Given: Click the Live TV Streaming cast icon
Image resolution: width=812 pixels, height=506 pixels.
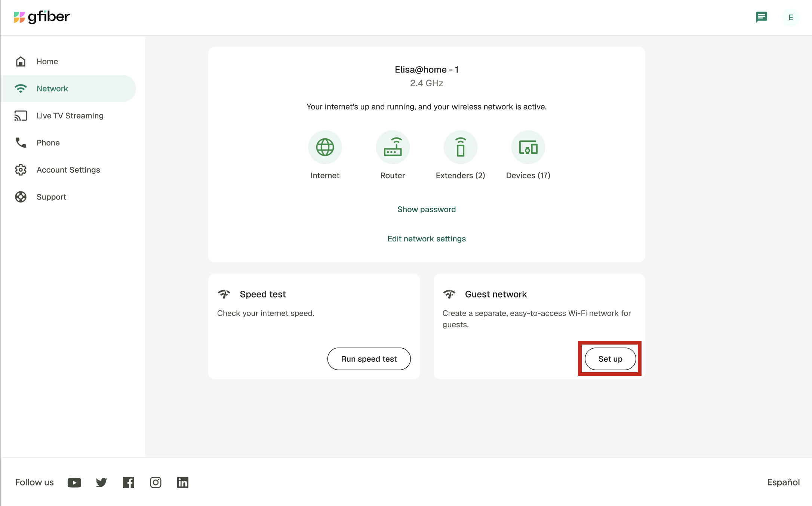Looking at the screenshot, I should coord(21,116).
